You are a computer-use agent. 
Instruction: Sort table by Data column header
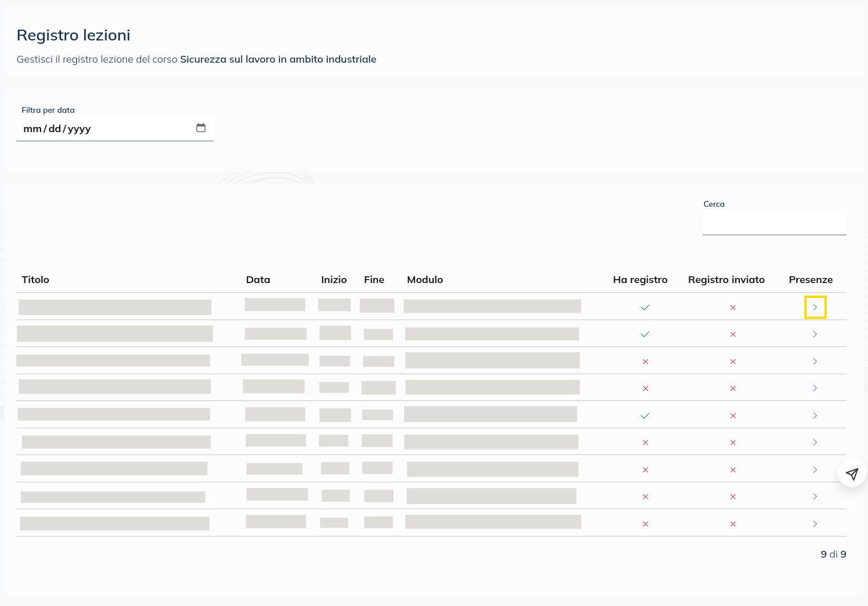coord(258,280)
